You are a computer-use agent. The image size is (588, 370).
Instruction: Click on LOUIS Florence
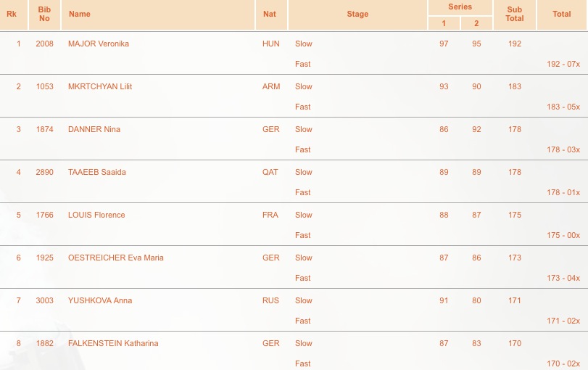click(x=96, y=215)
